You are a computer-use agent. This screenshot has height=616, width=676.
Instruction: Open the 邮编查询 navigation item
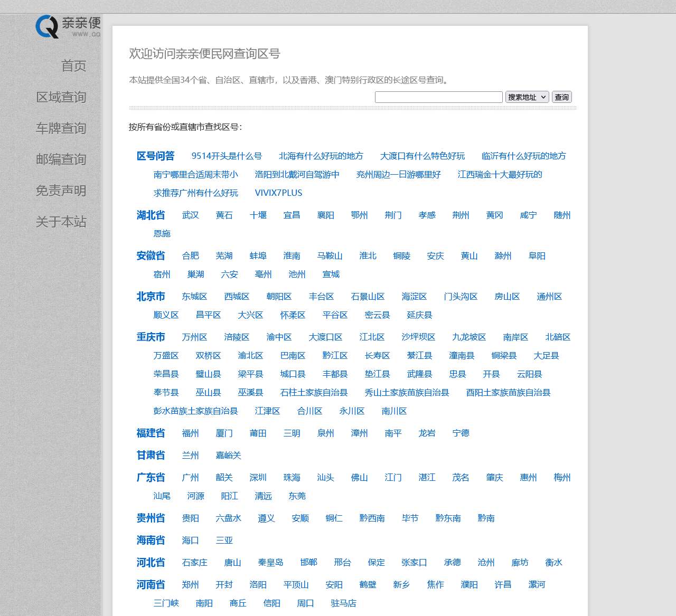[x=62, y=159]
